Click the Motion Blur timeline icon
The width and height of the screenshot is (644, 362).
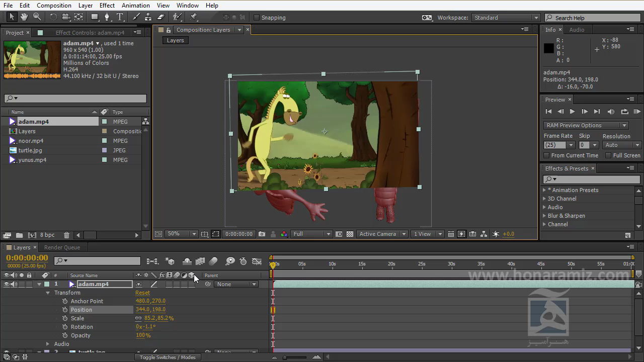click(213, 261)
